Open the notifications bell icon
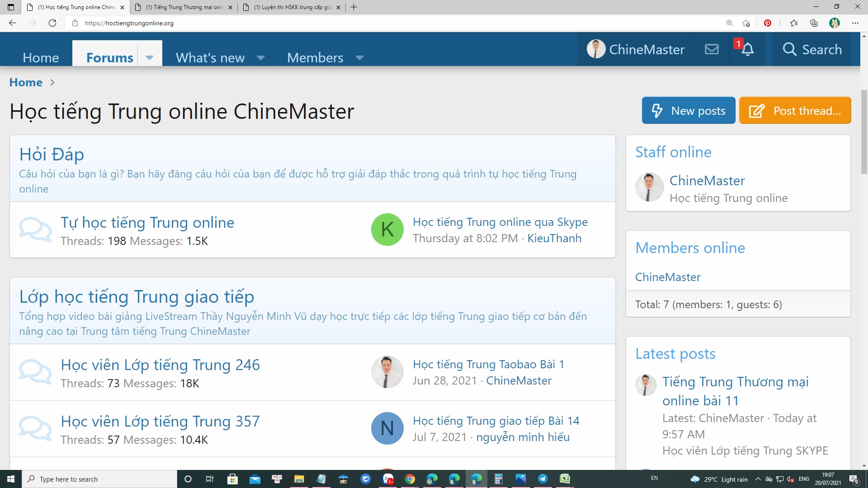 [747, 49]
